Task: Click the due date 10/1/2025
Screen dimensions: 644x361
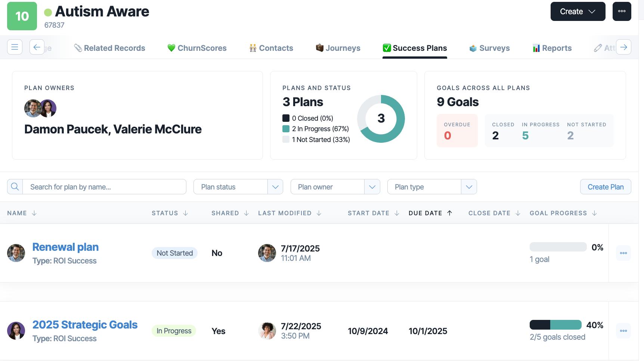Action: tap(428, 331)
